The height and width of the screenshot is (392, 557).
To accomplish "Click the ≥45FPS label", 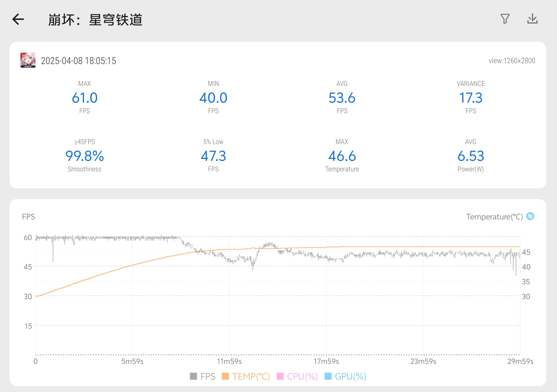I will click(x=85, y=142).
